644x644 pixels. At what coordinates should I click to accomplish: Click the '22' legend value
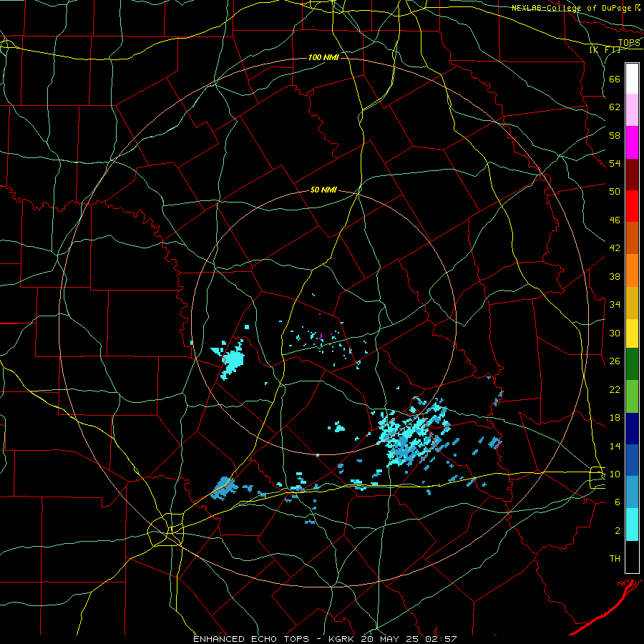point(615,389)
